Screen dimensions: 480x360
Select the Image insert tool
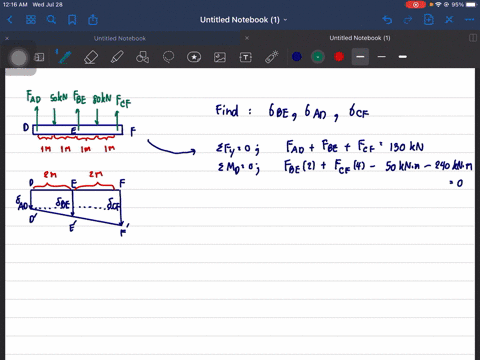point(220,57)
